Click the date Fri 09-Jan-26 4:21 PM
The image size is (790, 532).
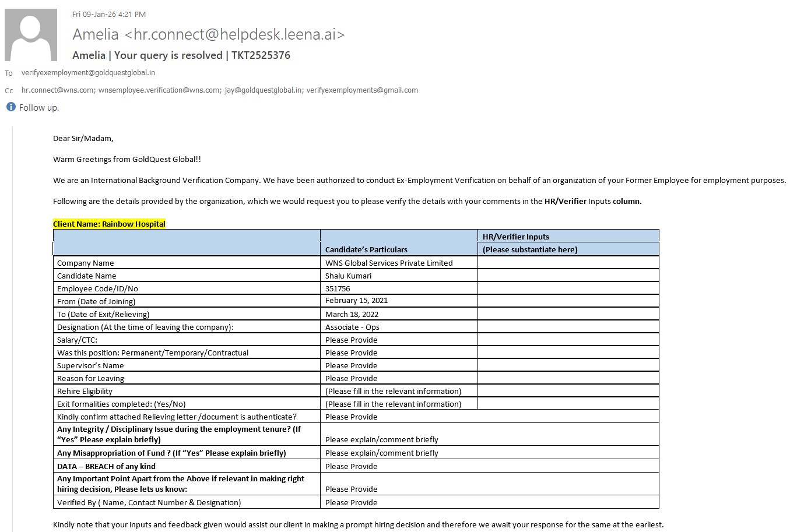point(109,15)
